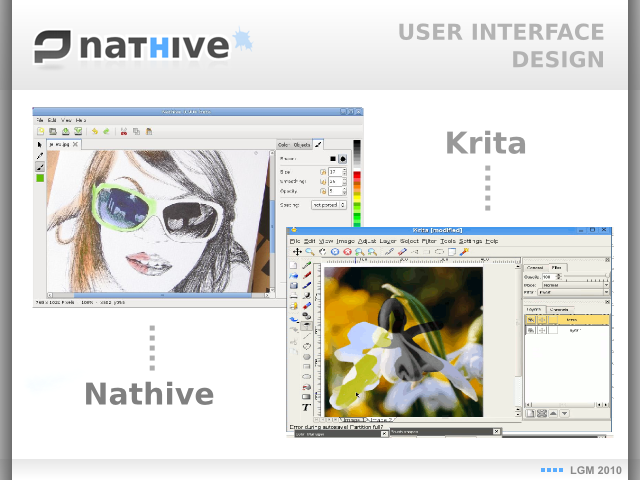The image size is (640, 480).
Task: Close the jpg document tab in Nathive
Action: click(x=76, y=144)
